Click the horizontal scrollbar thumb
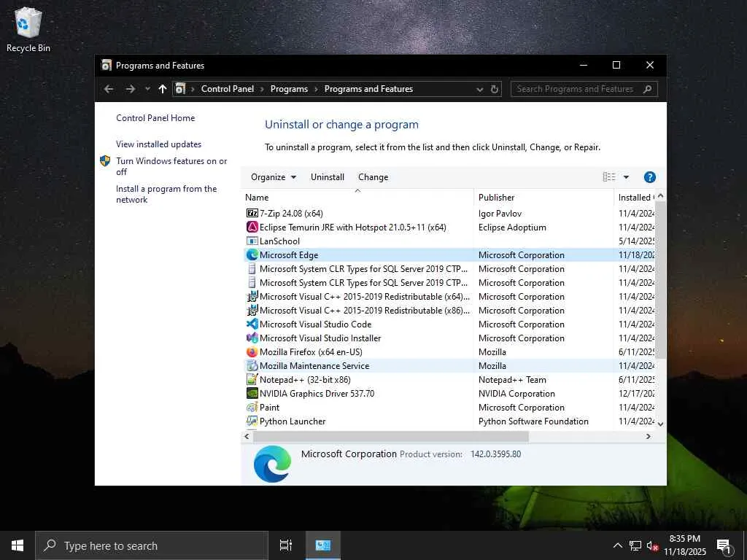This screenshot has width=747, height=560. pyautogui.click(x=390, y=436)
